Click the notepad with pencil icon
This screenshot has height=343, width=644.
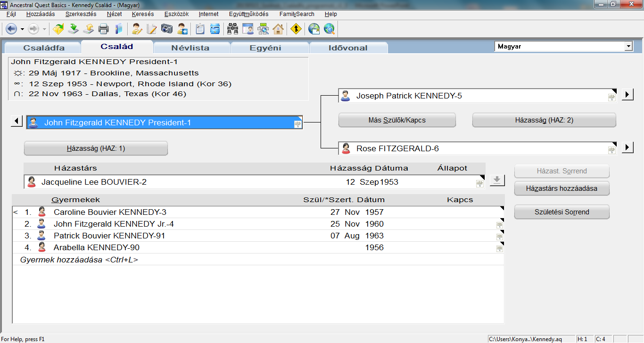tap(152, 29)
